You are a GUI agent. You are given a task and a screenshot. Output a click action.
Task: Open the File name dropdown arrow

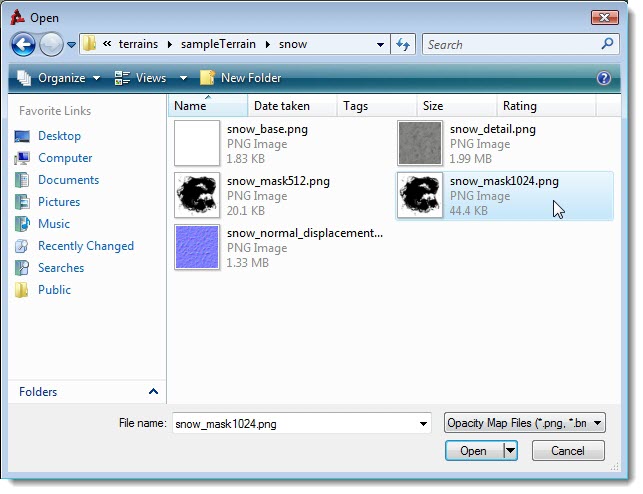tap(423, 423)
